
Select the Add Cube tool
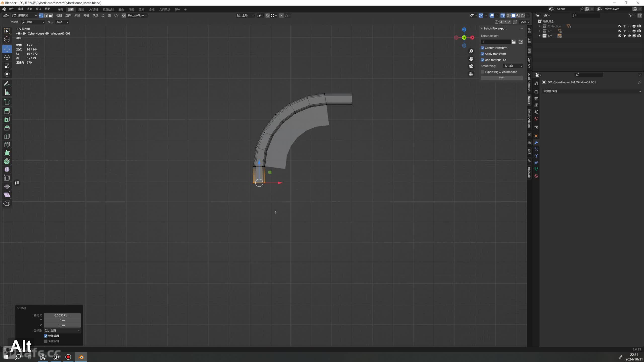point(7,102)
